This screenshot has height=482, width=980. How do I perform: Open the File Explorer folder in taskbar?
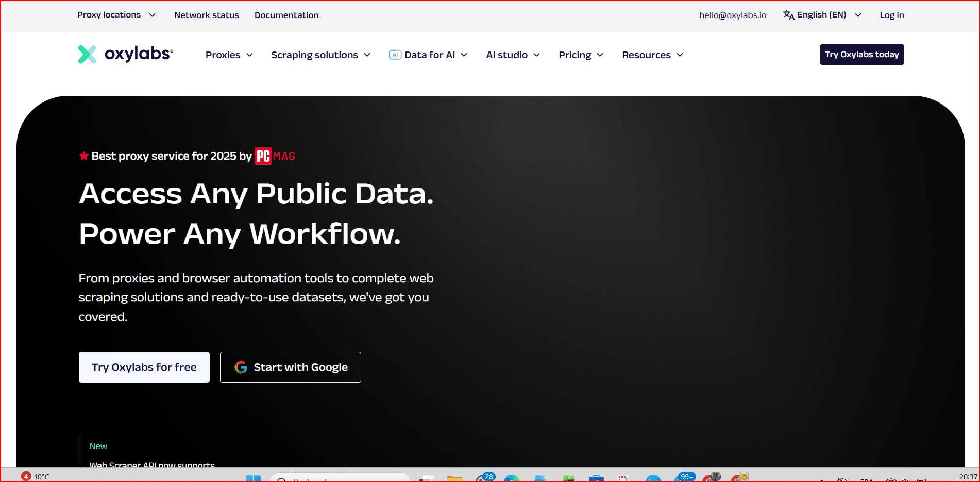(454, 478)
